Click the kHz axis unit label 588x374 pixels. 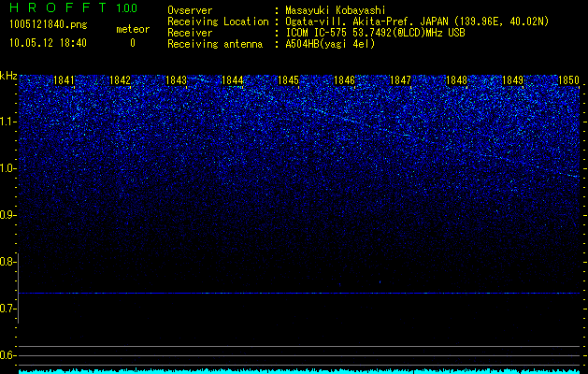tap(8, 76)
